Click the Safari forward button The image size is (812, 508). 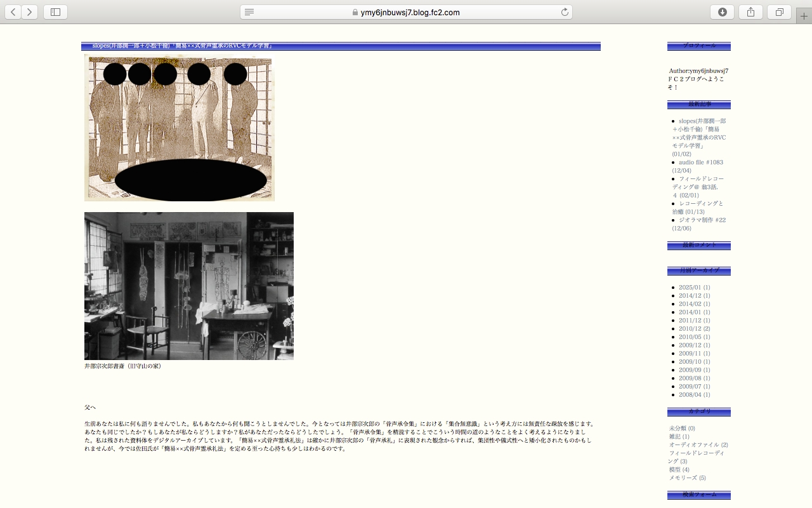pos(30,12)
